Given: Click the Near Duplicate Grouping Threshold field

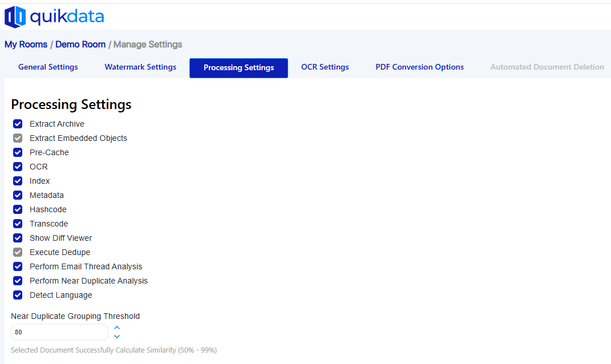Looking at the screenshot, I should click(59, 331).
